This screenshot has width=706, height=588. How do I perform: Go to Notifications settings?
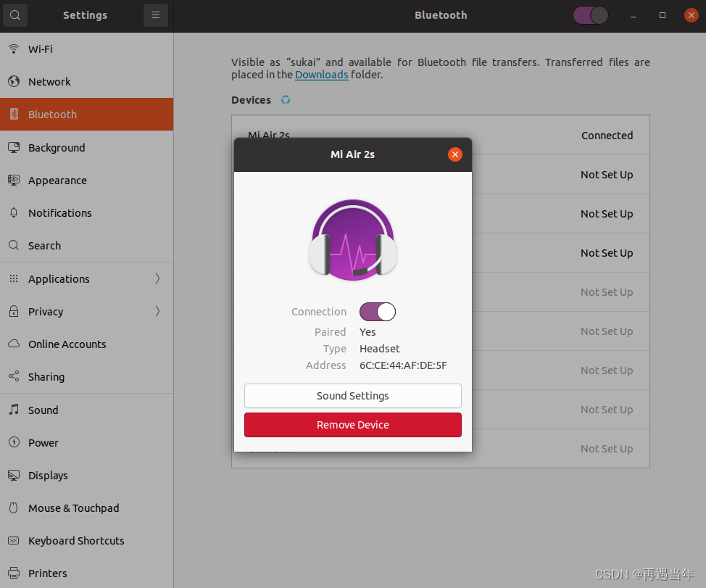pos(86,213)
